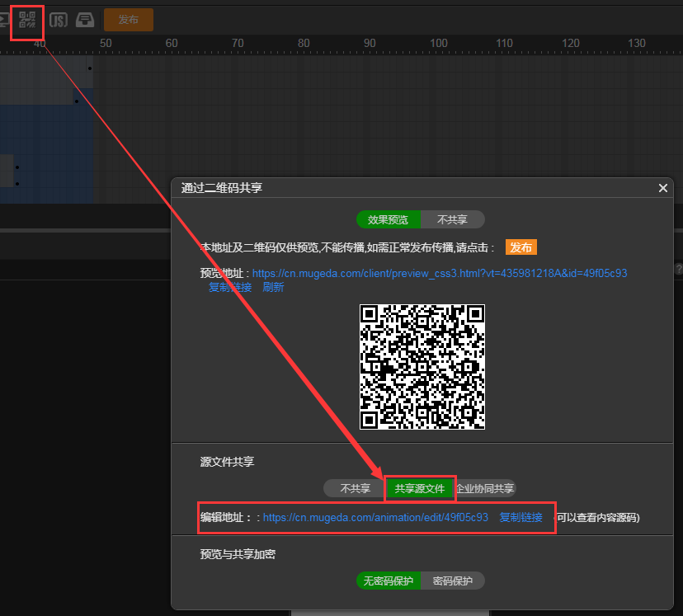Open the preview_css3.html preview address link

click(x=440, y=274)
